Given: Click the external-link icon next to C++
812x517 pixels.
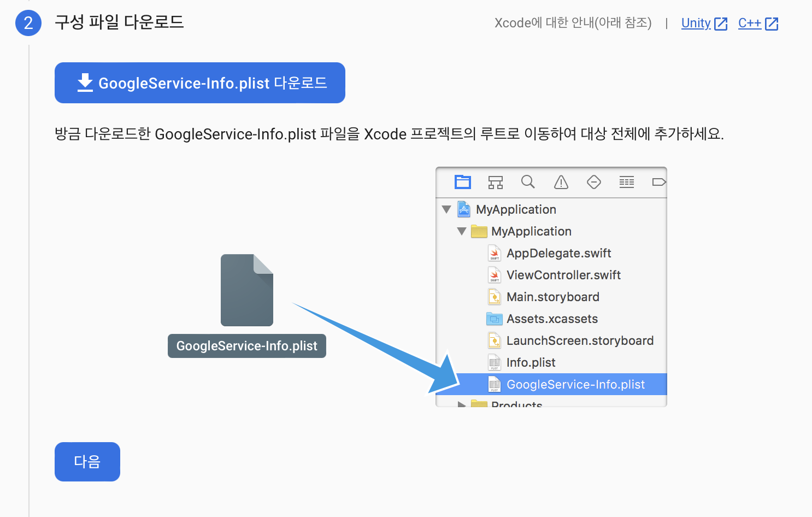Looking at the screenshot, I should [772, 23].
